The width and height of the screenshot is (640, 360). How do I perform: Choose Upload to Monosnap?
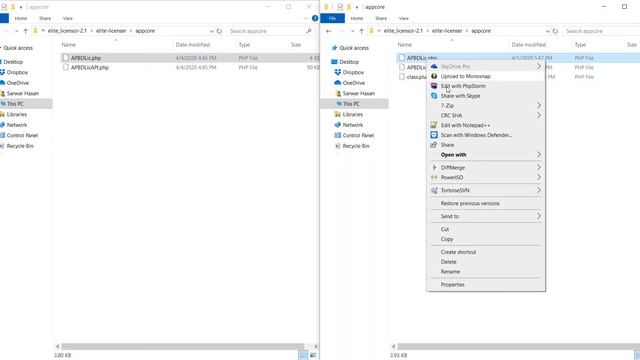[x=486, y=76]
